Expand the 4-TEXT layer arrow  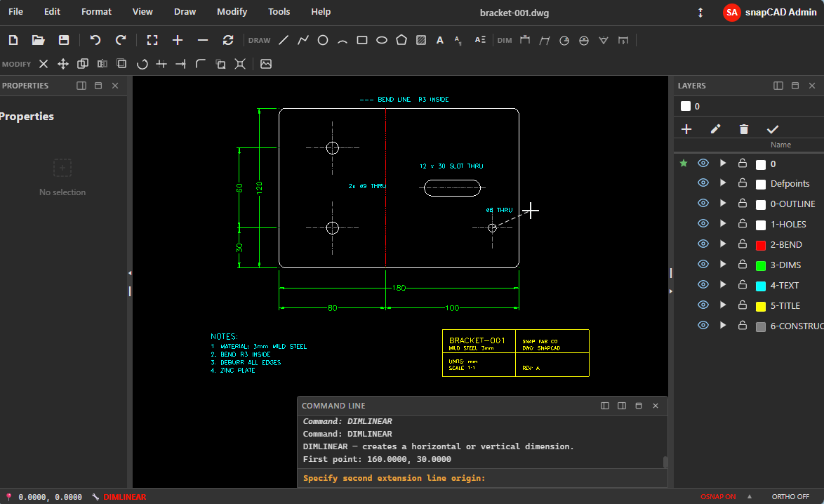tap(723, 285)
